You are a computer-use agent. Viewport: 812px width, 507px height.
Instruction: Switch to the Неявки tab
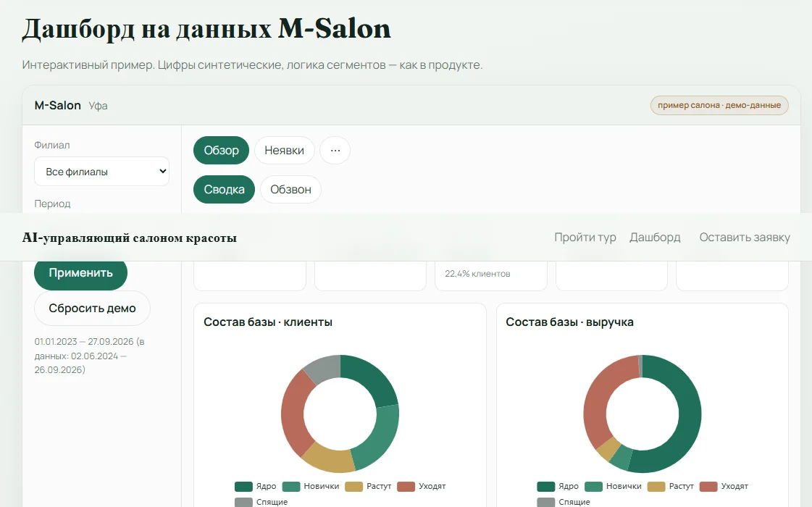point(284,150)
